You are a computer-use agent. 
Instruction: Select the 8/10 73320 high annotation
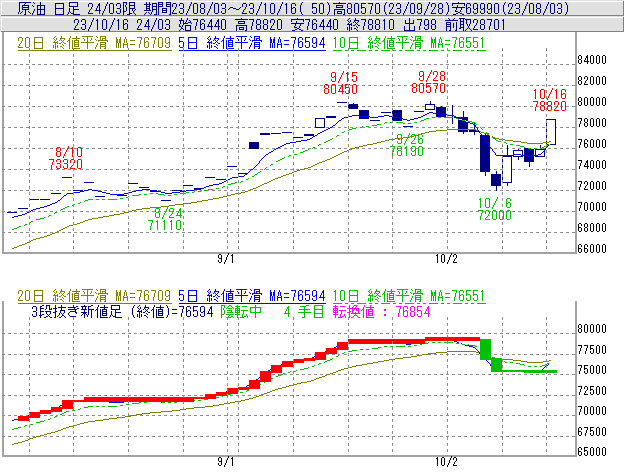point(66,158)
